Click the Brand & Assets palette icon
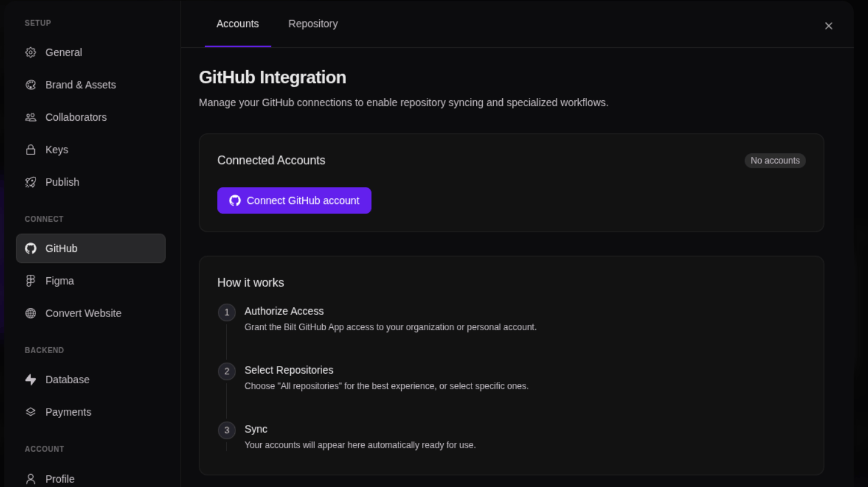The image size is (868, 487). pyautogui.click(x=31, y=85)
